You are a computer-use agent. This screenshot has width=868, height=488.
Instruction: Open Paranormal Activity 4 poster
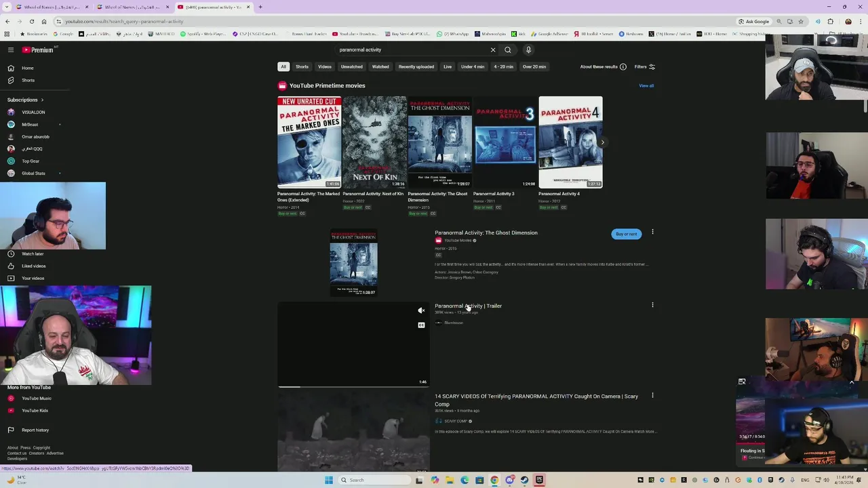tap(570, 142)
